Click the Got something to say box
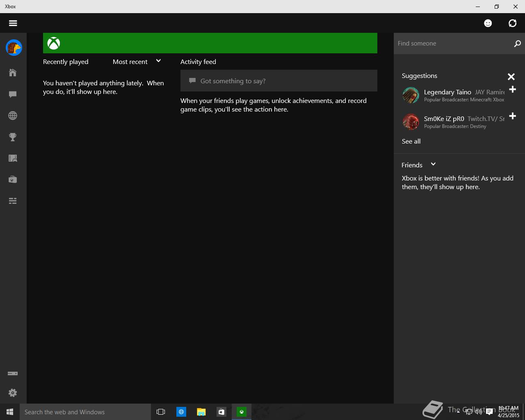Viewport: 525px width, 420px height. click(x=279, y=81)
